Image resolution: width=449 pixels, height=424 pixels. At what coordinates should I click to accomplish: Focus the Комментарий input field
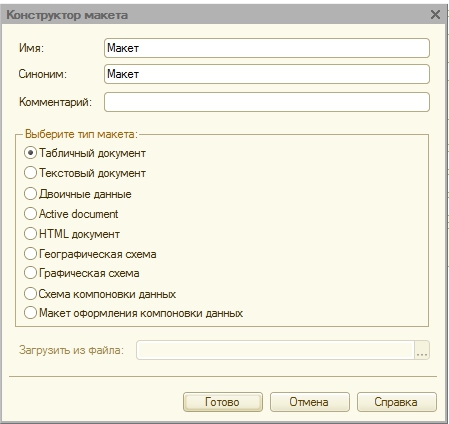pyautogui.click(x=267, y=102)
